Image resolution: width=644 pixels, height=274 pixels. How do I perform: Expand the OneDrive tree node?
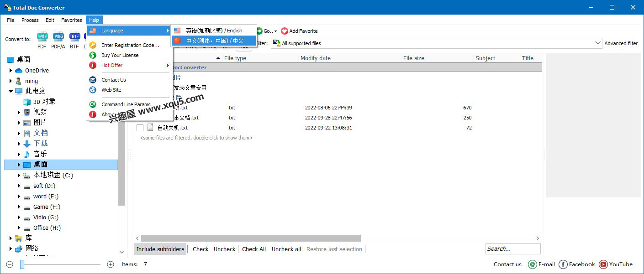click(11, 71)
